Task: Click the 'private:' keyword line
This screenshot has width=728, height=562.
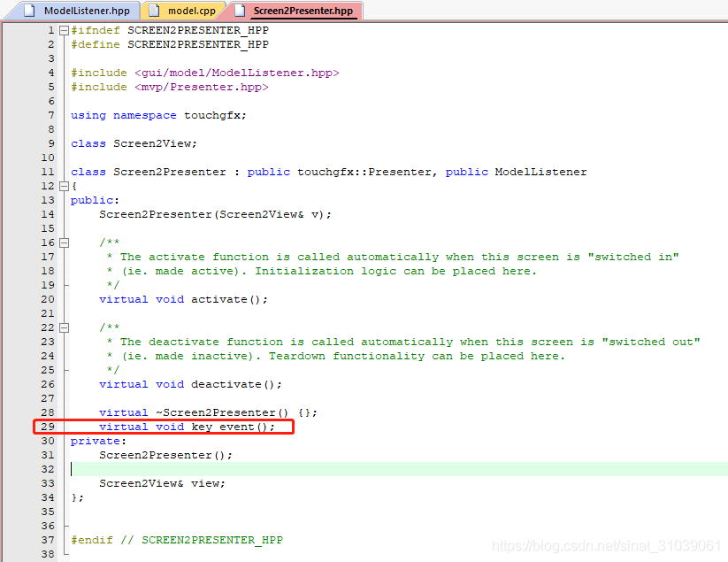Action: click(98, 442)
